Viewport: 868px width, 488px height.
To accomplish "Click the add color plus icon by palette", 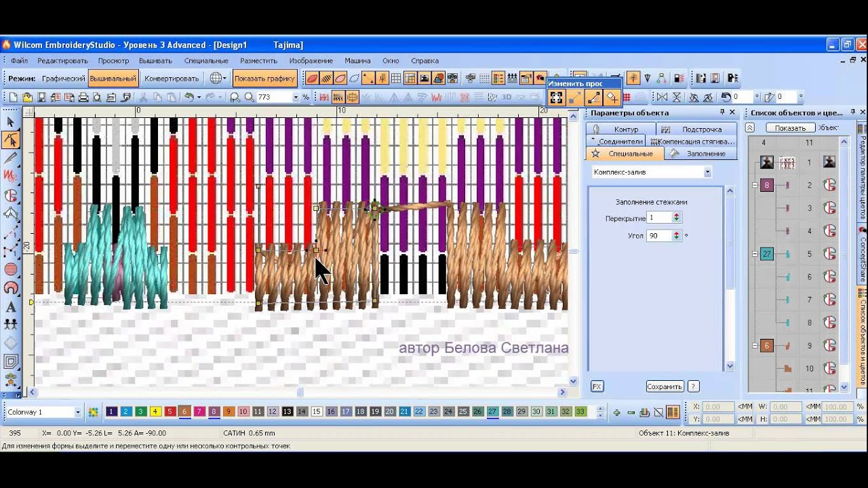I will coord(616,412).
